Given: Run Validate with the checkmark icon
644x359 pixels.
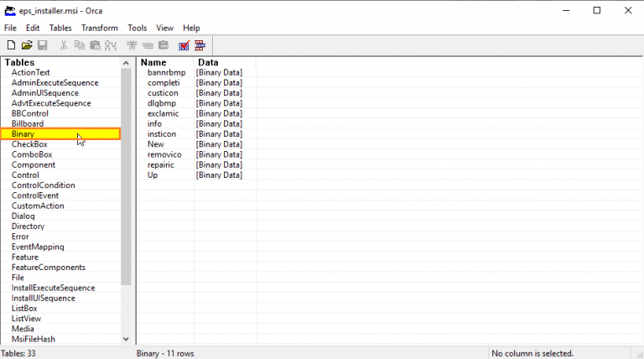Looking at the screenshot, I should [184, 45].
